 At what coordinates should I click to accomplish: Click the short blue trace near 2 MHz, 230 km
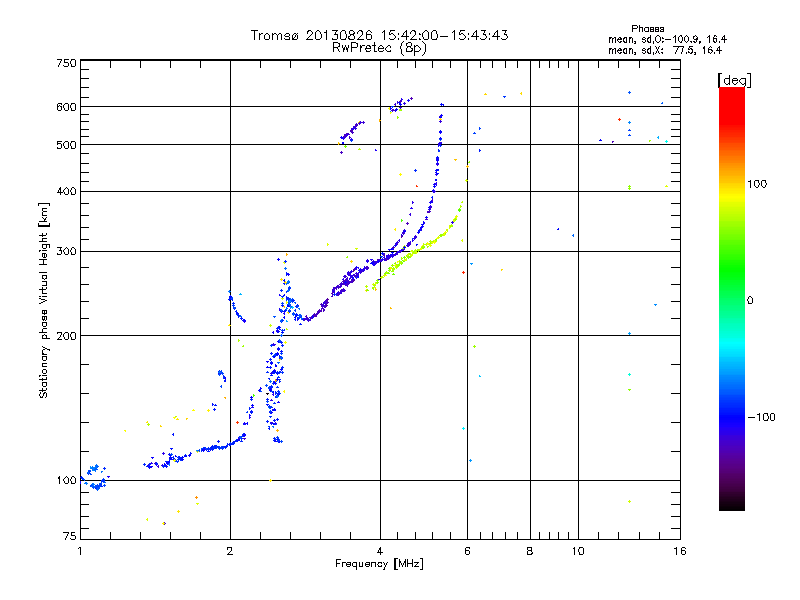click(x=237, y=307)
